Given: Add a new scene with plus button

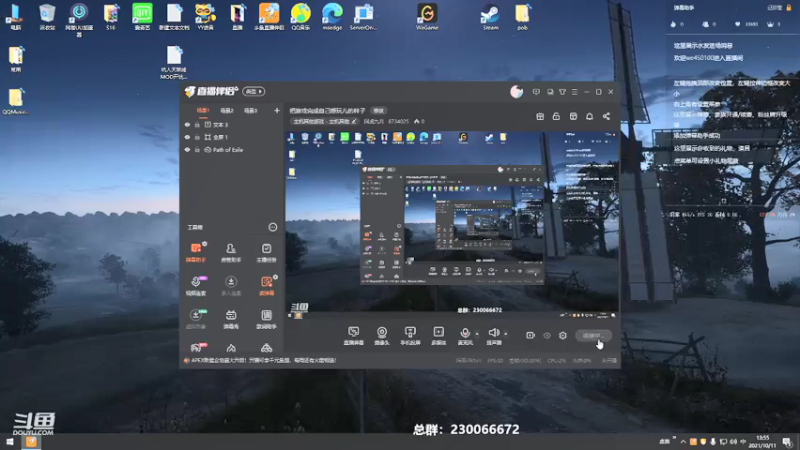Looking at the screenshot, I should (x=277, y=110).
